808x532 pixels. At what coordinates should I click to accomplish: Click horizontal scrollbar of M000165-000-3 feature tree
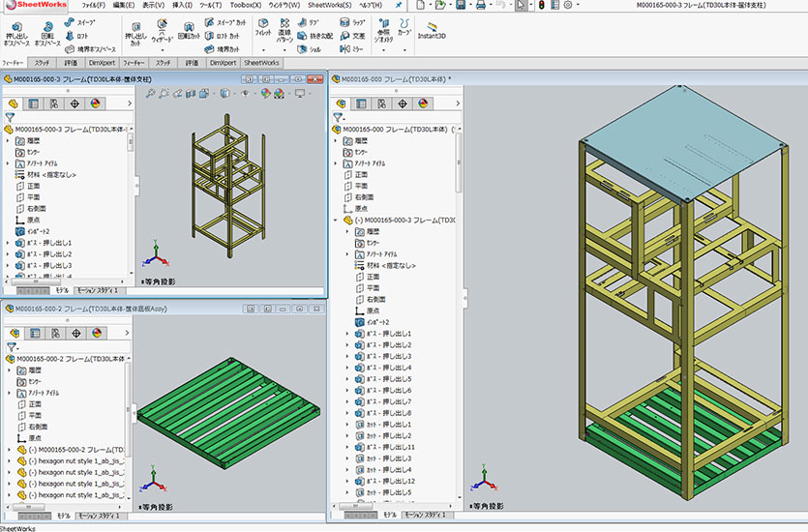tap(36, 281)
